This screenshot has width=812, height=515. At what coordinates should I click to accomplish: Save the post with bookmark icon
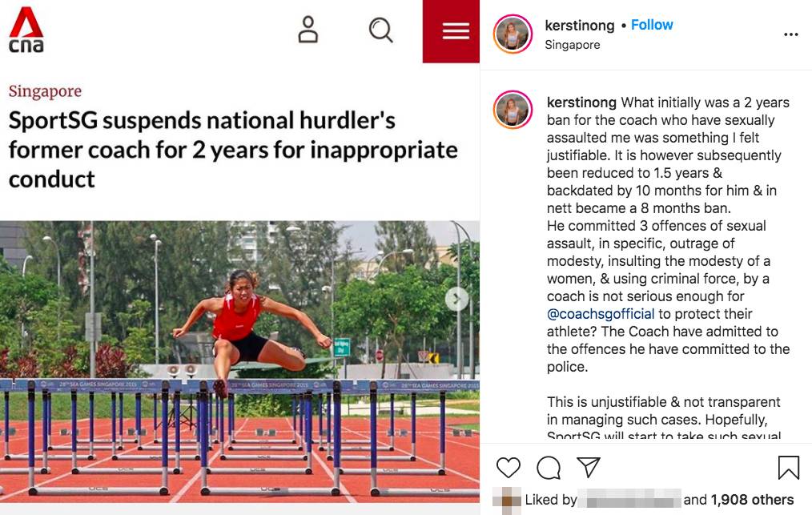[x=788, y=467]
